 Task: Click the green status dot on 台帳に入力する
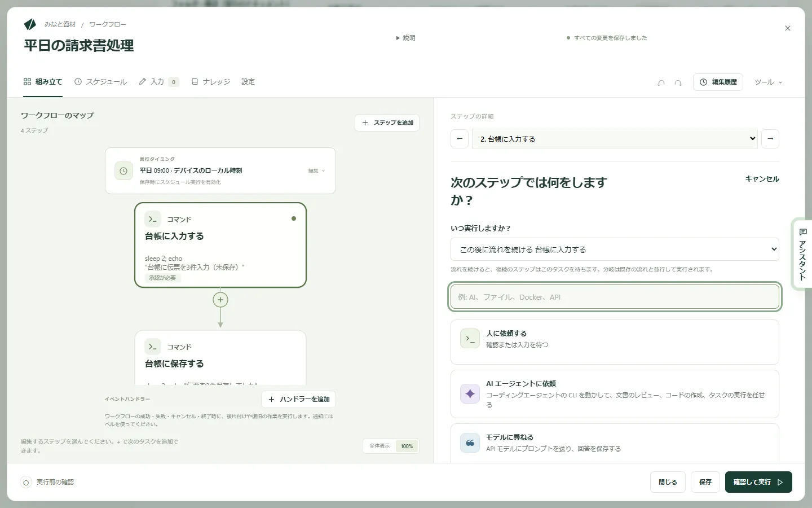coord(294,218)
